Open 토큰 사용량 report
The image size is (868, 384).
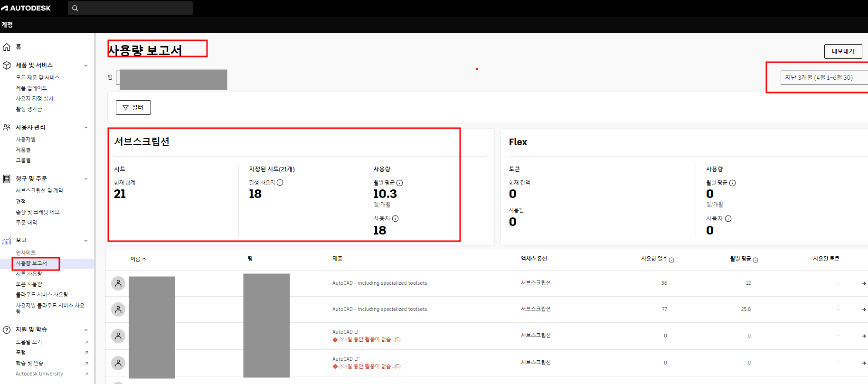coord(29,284)
